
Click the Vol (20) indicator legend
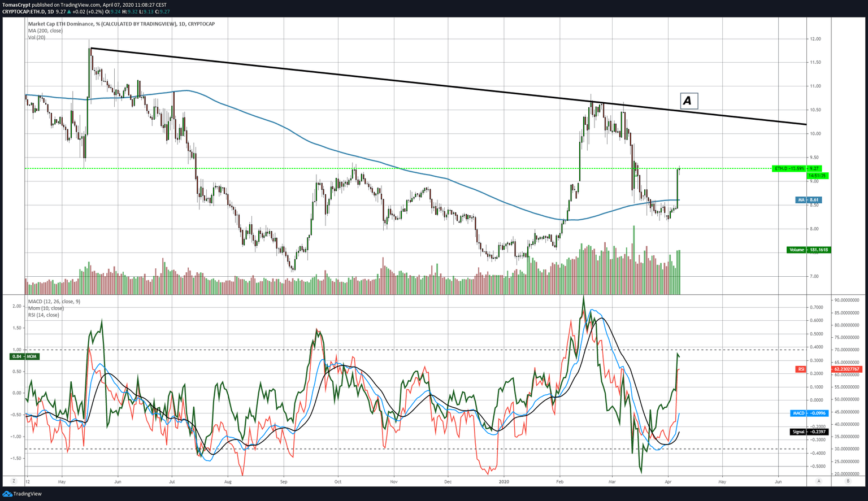37,37
